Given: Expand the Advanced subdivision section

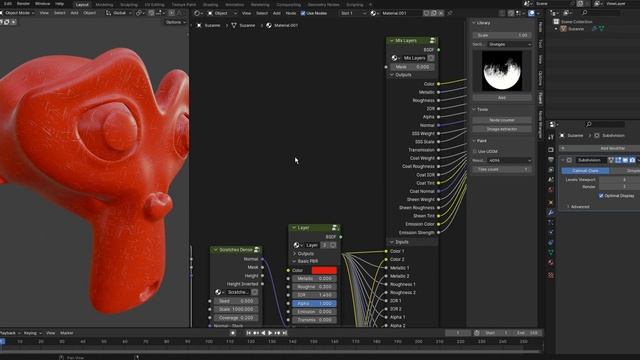Looking at the screenshot, I should point(578,207).
